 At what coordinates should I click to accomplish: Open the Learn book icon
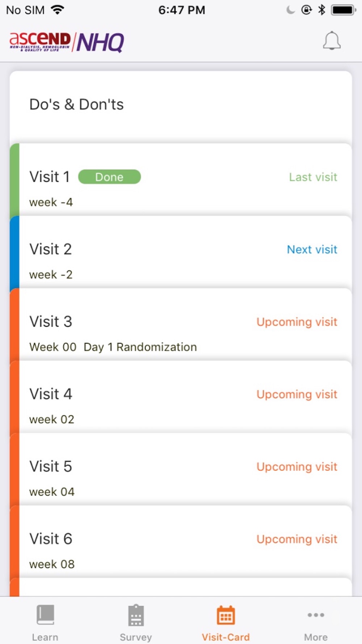45,615
